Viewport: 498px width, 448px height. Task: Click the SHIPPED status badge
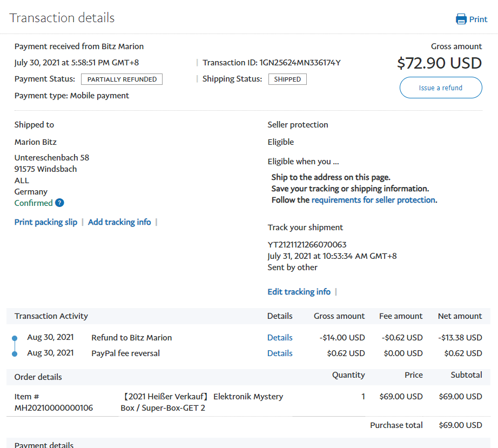(287, 79)
